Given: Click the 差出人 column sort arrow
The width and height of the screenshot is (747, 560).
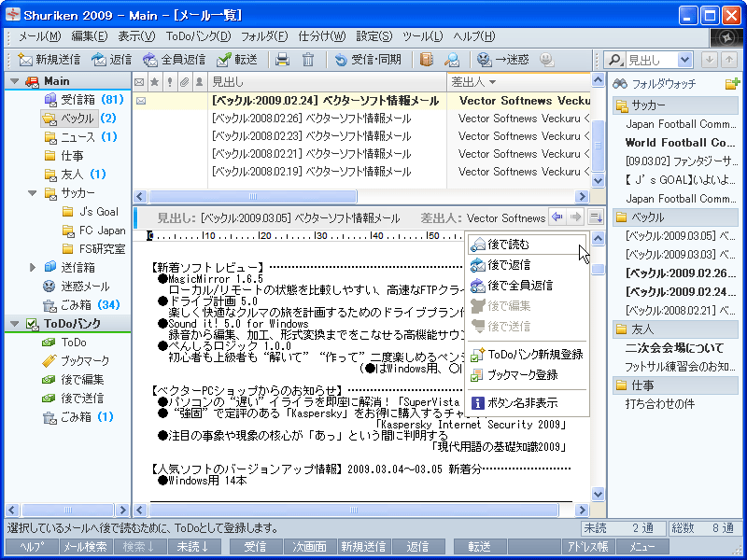Looking at the screenshot, I should [493, 82].
